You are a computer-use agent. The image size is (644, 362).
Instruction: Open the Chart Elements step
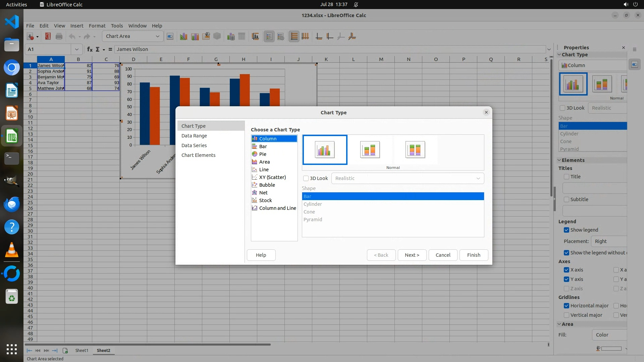pos(198,155)
